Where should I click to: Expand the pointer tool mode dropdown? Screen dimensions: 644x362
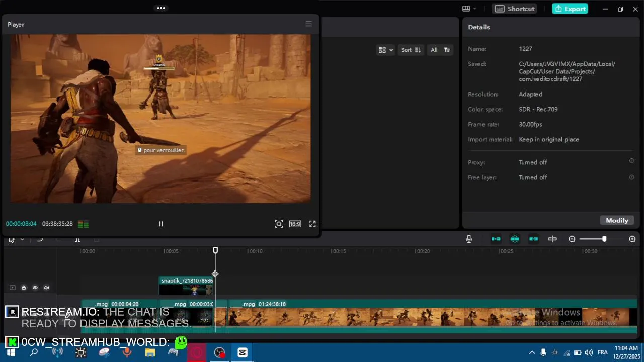[x=22, y=240]
